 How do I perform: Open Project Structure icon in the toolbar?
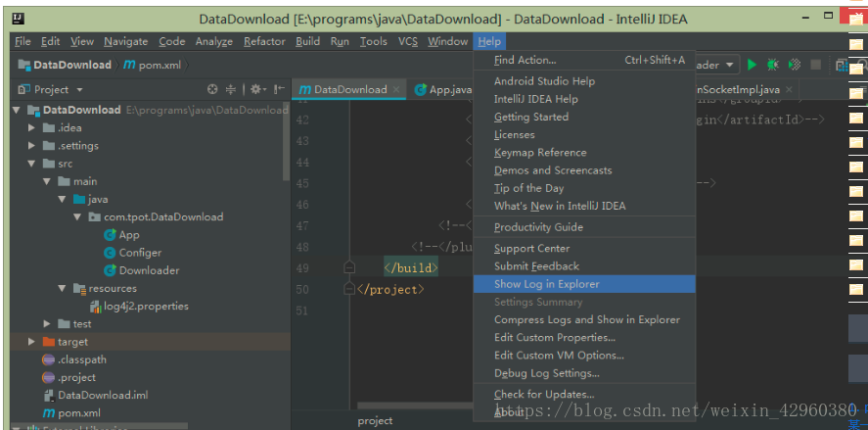coord(841,65)
